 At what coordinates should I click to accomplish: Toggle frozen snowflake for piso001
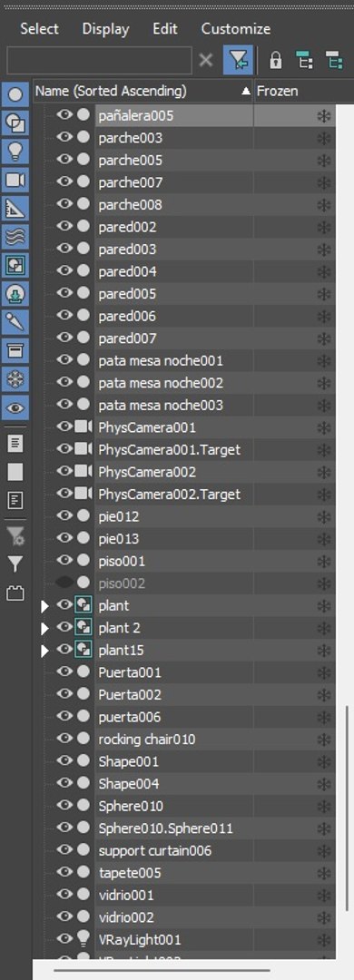click(323, 561)
